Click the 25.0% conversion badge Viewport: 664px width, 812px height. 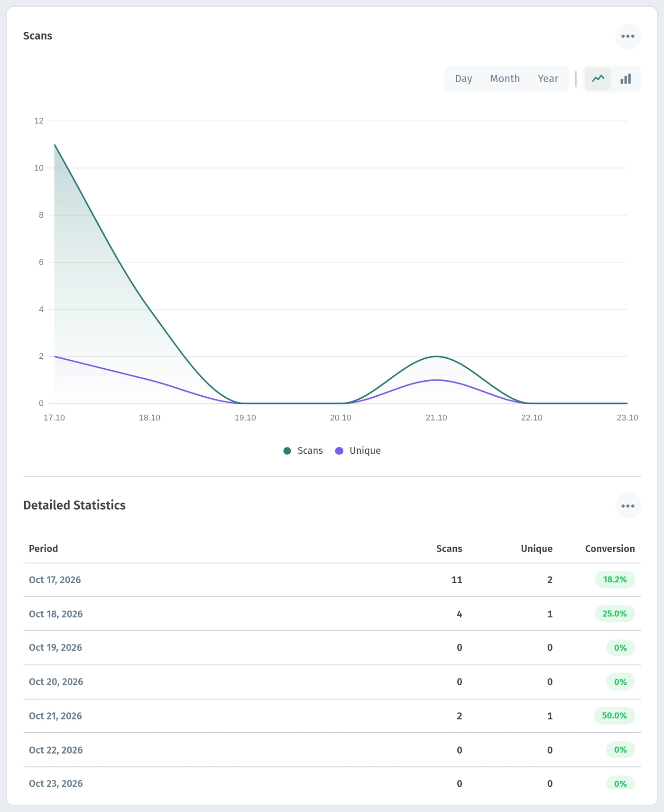coord(615,614)
